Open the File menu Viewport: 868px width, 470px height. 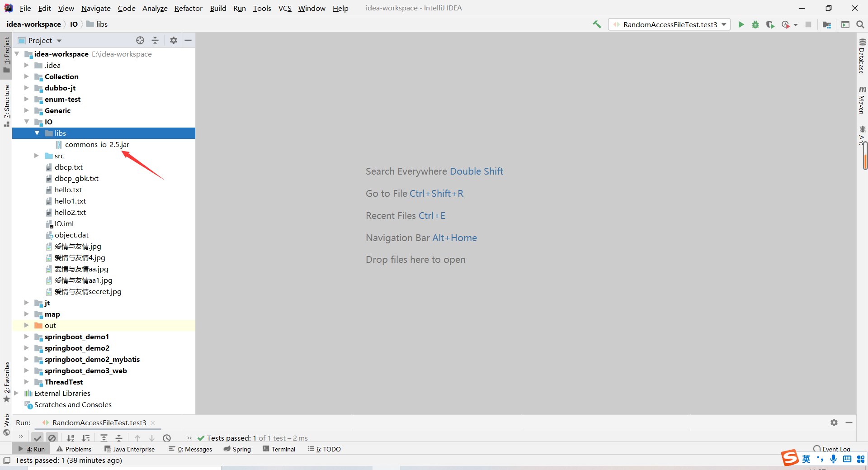click(x=25, y=8)
